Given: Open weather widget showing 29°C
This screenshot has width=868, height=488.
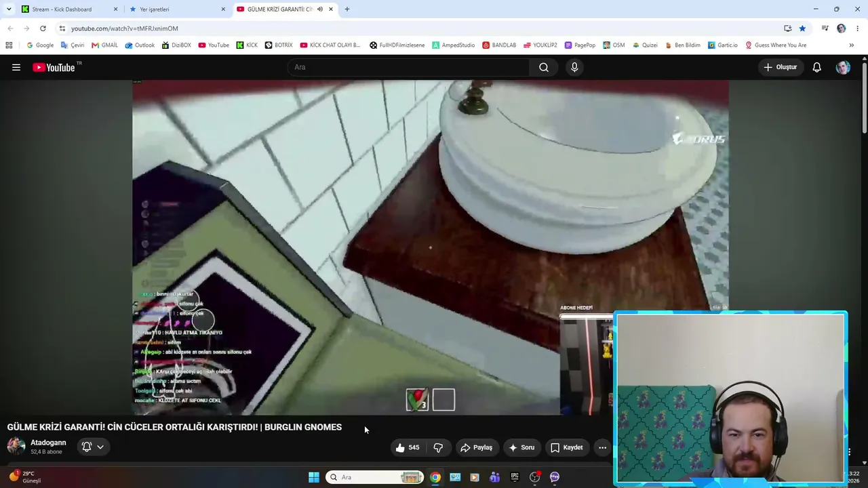Looking at the screenshot, I should [24, 477].
